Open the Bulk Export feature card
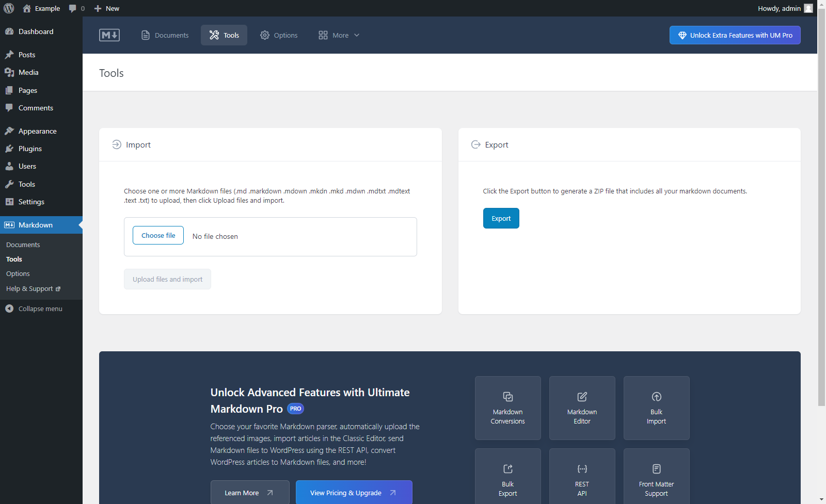Viewport: 826px width, 504px height. pos(508,476)
